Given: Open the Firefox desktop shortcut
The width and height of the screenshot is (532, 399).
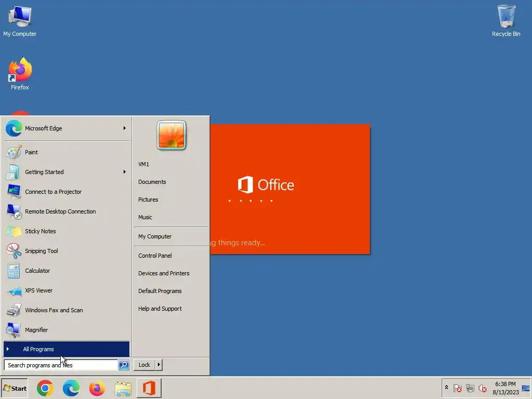Looking at the screenshot, I should pos(20,74).
